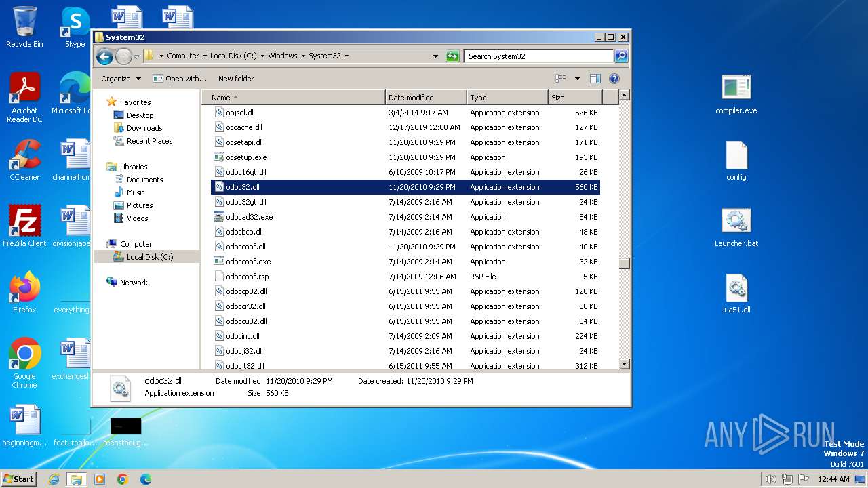Open the Start menu

18,479
